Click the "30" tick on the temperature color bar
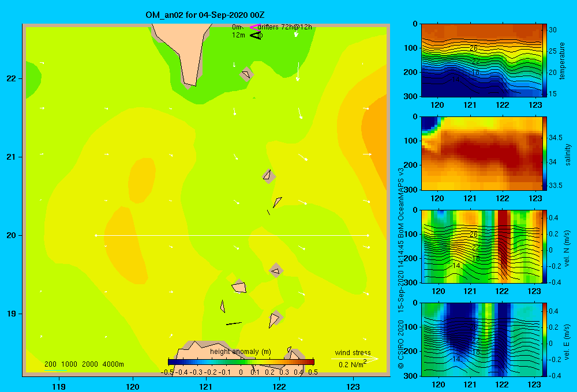The image size is (577, 392). [x=553, y=30]
